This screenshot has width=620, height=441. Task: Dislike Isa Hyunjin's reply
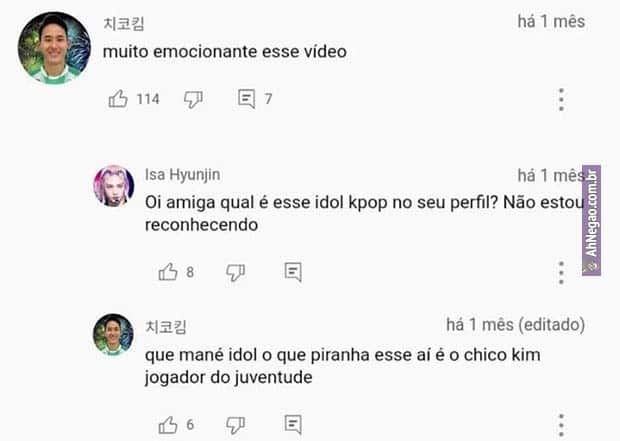[235, 272]
